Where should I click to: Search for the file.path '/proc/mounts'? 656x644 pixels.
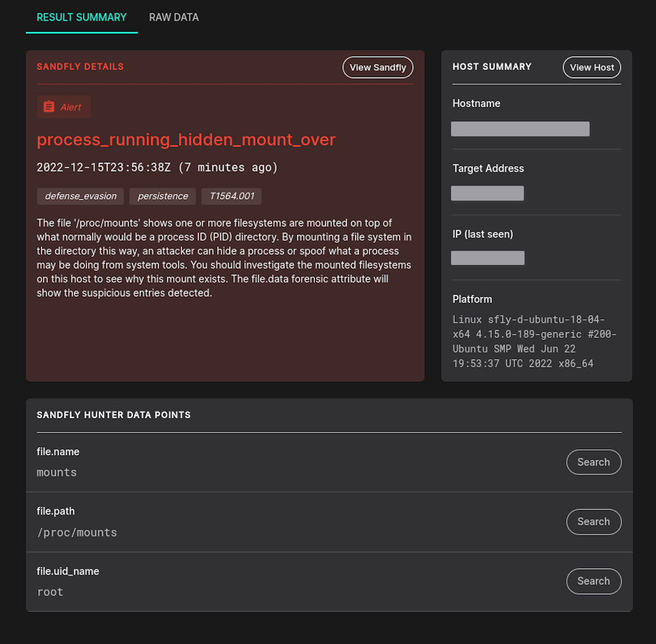594,522
